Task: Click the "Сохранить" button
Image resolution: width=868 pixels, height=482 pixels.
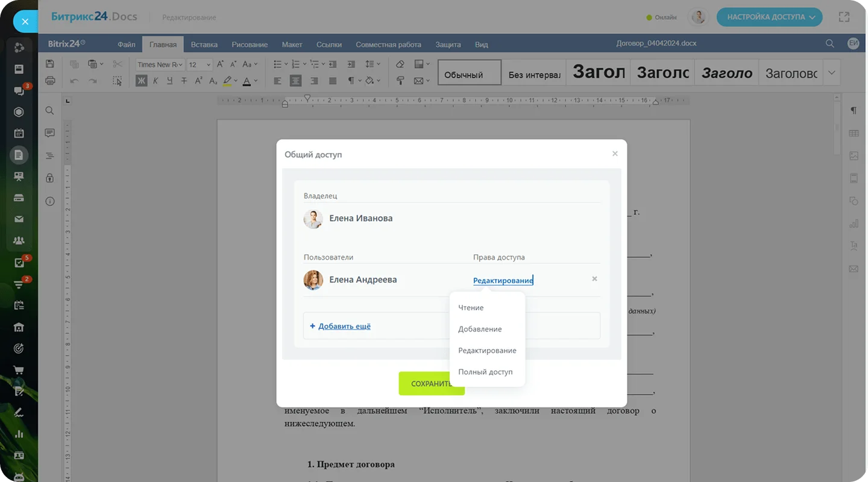Action: pos(431,384)
